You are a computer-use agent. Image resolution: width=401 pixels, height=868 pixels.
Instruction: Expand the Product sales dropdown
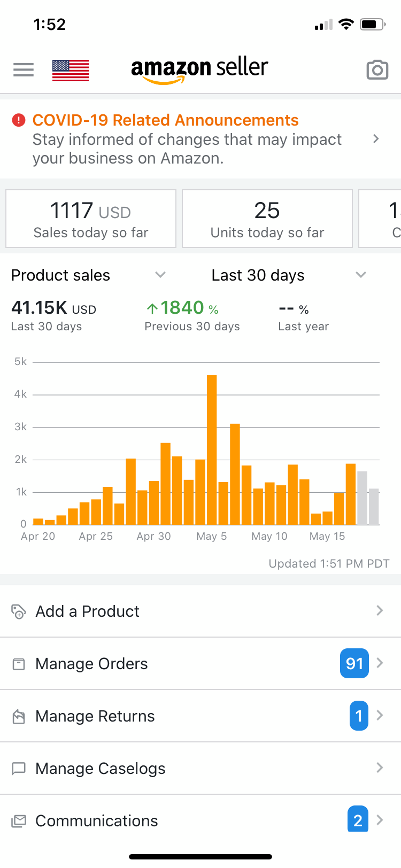pos(160,275)
